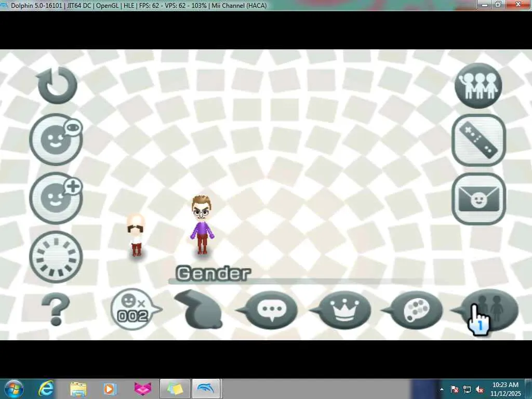Restore down the Dolphin window
The image size is (532, 399).
coord(499,4)
